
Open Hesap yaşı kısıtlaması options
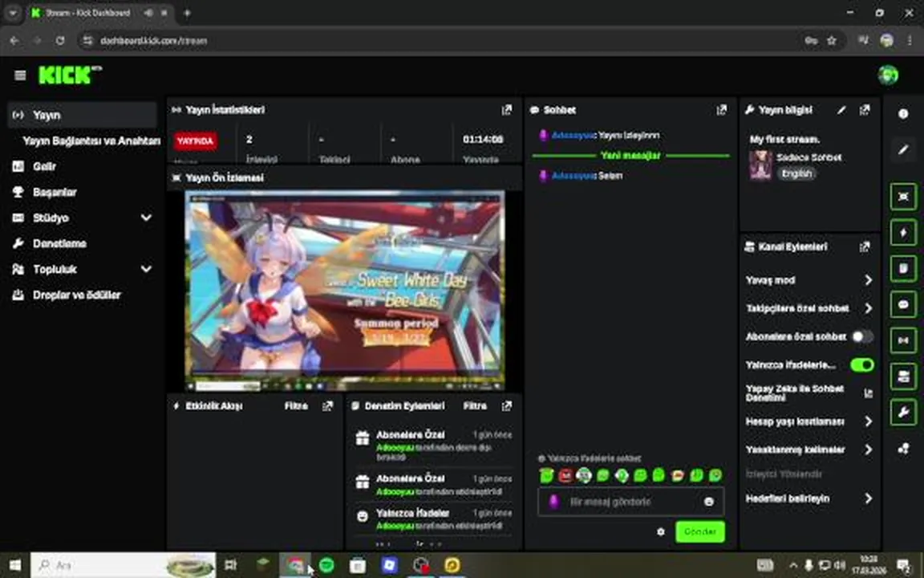point(809,421)
